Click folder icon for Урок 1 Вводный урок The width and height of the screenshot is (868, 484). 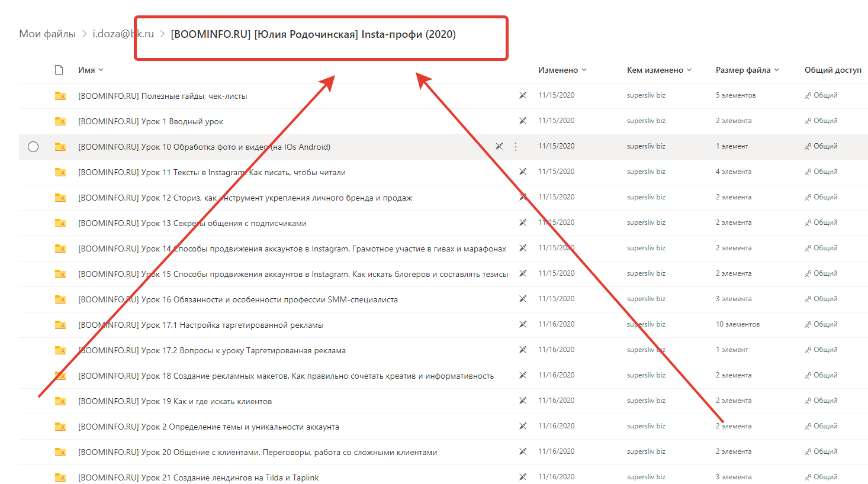[60, 121]
